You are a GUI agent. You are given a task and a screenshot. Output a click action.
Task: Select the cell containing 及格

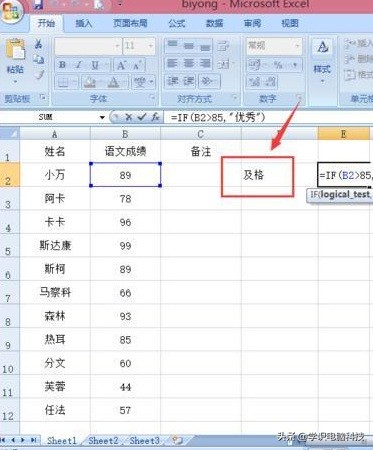[280, 175]
